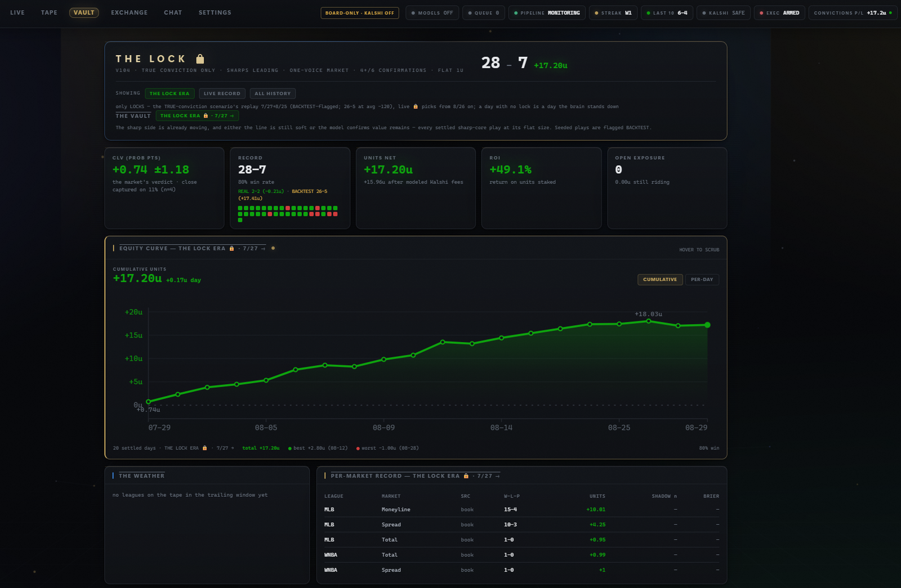The image size is (901, 588).
Task: Click the green status dot in PIPELINE MONITORING pill
Action: pyautogui.click(x=516, y=13)
